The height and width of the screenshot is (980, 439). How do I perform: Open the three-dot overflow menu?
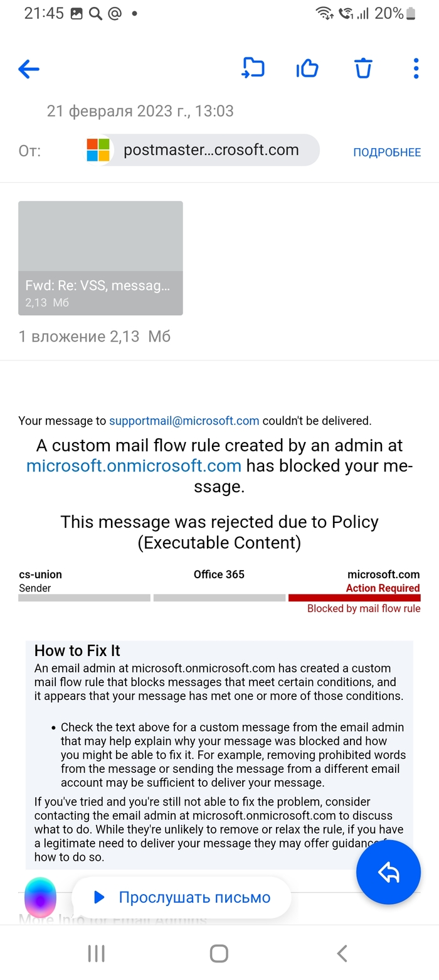416,68
